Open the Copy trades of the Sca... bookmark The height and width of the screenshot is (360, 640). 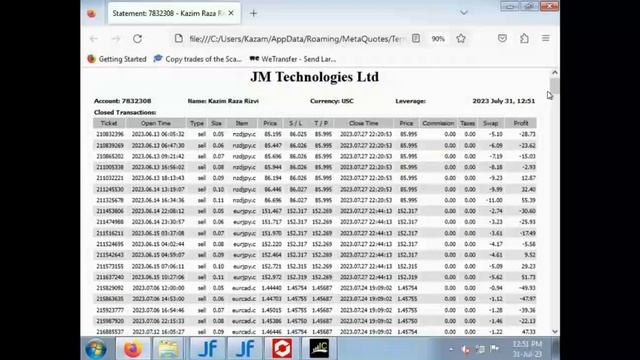198,59
